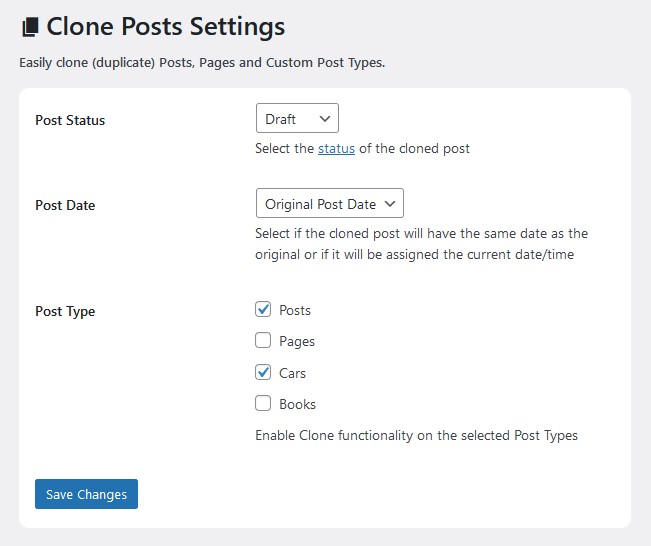Disable cloning for Cars

click(x=264, y=373)
